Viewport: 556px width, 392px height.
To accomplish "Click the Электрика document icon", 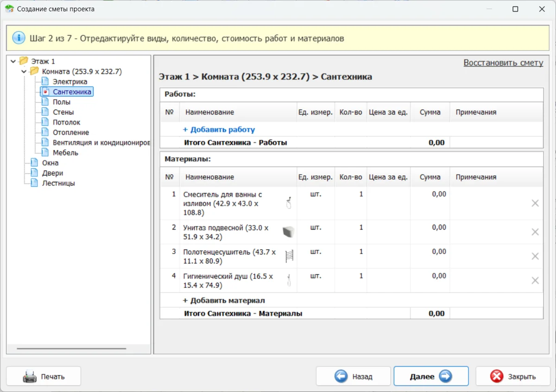I will (45, 82).
